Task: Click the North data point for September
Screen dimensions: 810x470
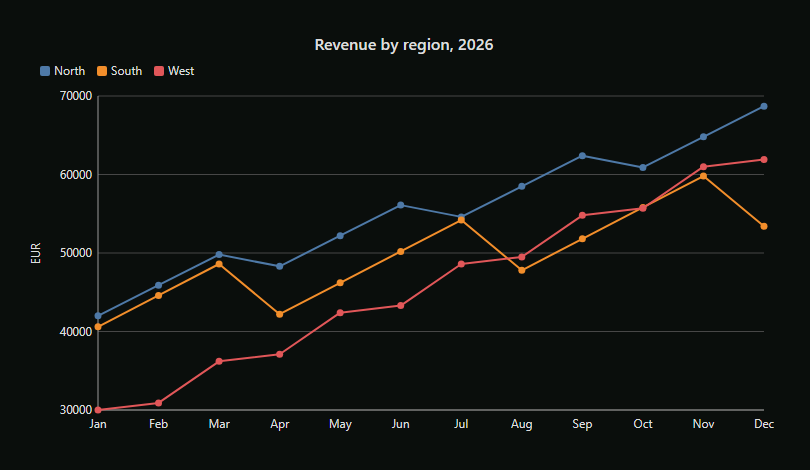Action: coord(582,155)
